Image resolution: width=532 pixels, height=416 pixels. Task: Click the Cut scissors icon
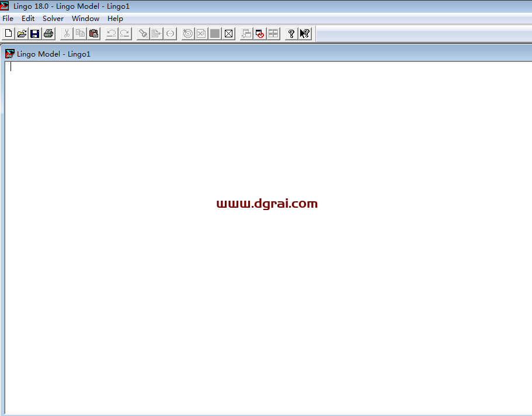point(67,34)
